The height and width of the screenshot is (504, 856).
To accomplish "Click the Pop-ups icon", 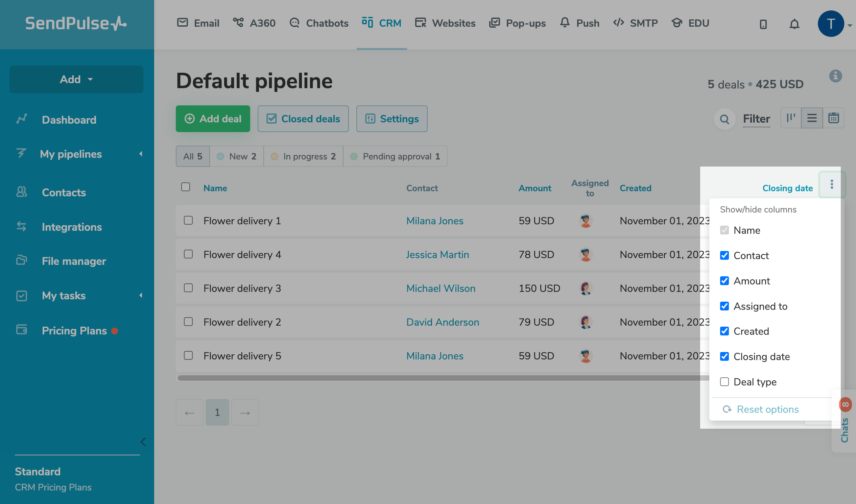I will (x=495, y=23).
